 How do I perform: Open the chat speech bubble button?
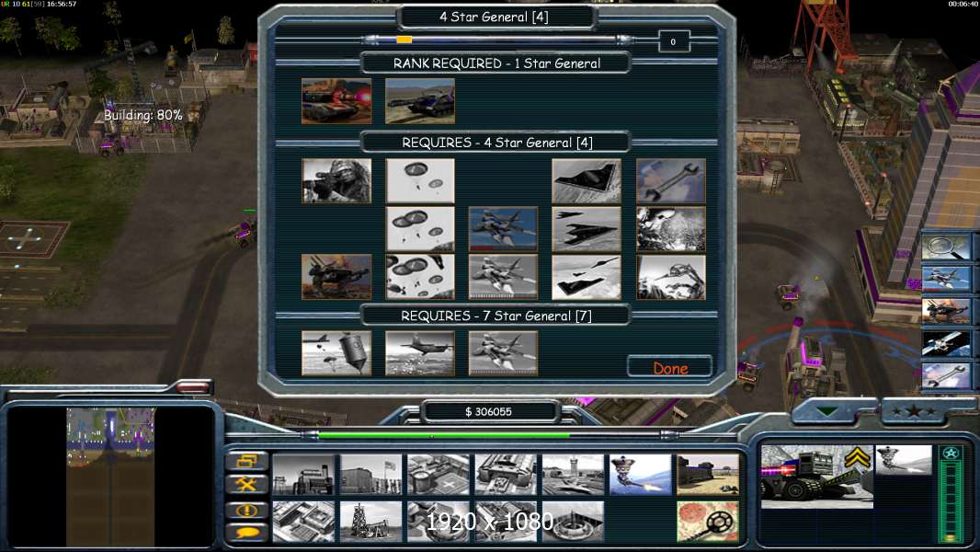click(246, 533)
